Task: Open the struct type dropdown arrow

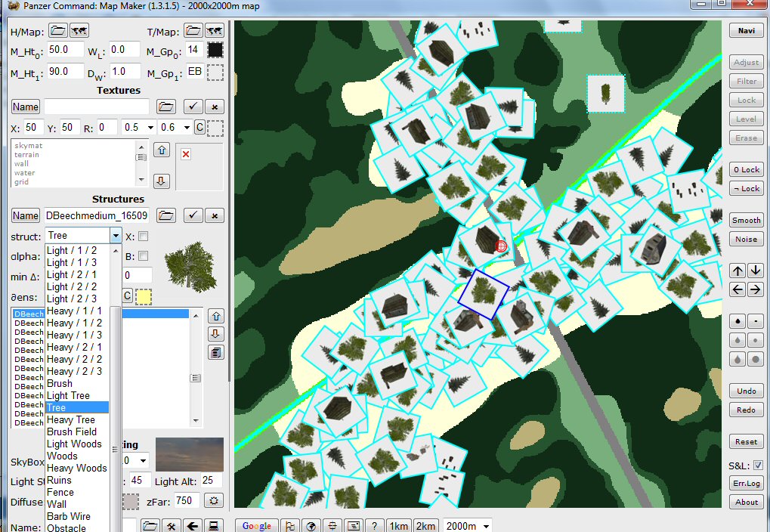Action: coord(116,236)
